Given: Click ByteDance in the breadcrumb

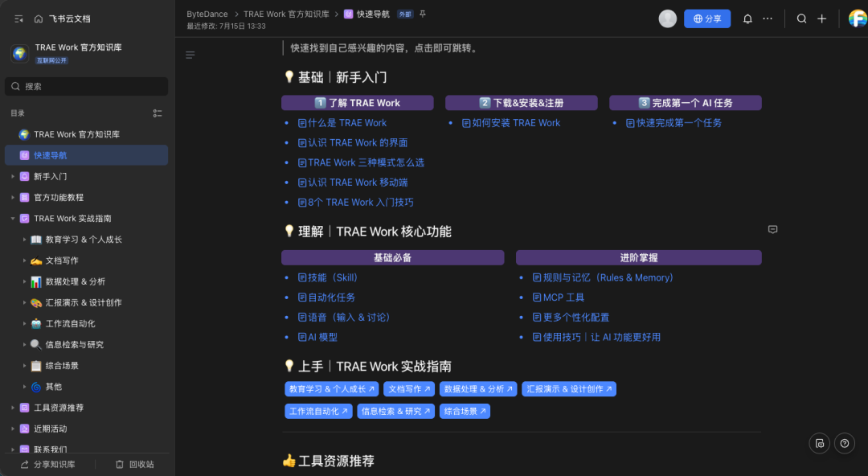Looking at the screenshot, I should 207,14.
